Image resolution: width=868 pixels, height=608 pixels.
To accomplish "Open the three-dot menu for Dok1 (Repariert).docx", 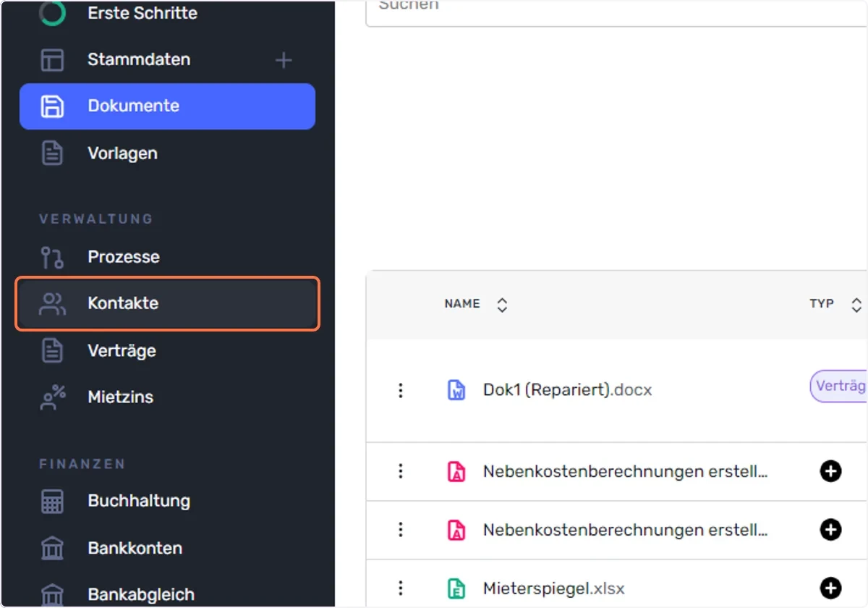I will pyautogui.click(x=400, y=390).
